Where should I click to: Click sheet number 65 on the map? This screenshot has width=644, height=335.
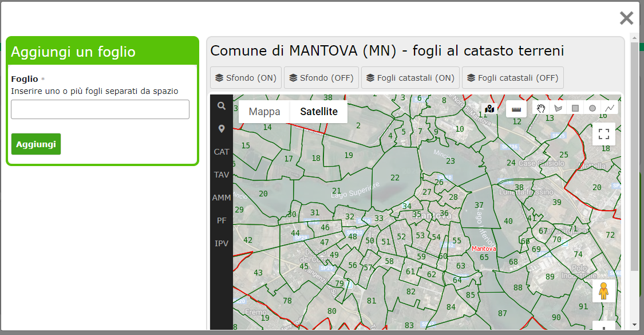coord(484,257)
